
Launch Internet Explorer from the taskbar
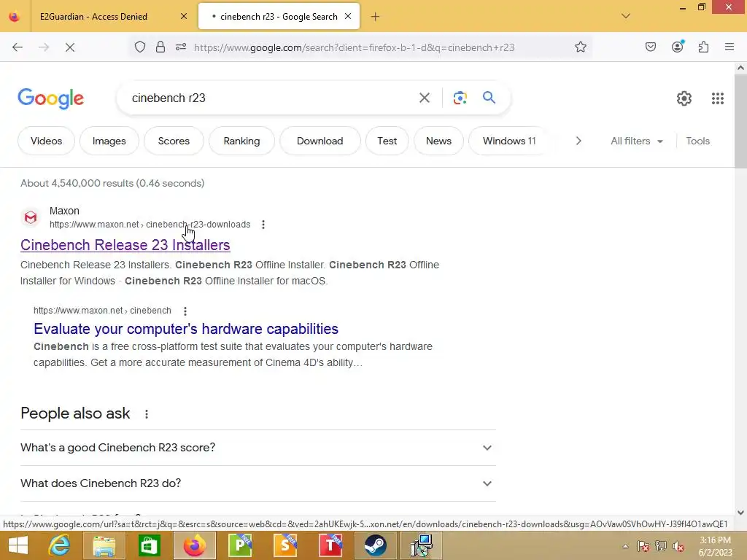59,545
